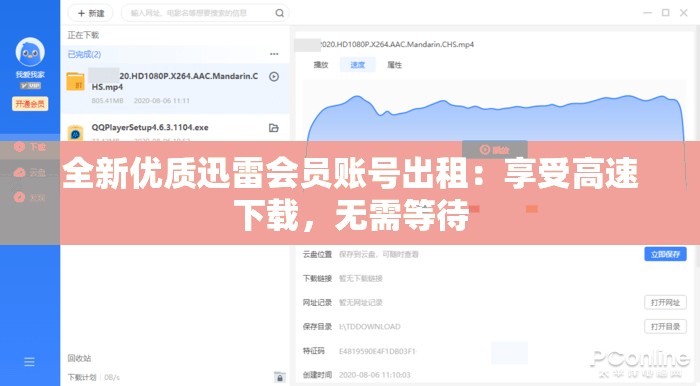Click the 打开目录 button

coord(665,327)
